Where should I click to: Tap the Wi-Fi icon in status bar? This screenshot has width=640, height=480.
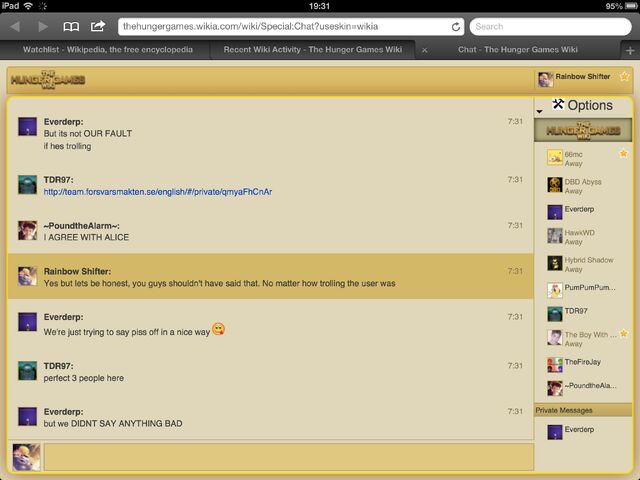pos(28,6)
